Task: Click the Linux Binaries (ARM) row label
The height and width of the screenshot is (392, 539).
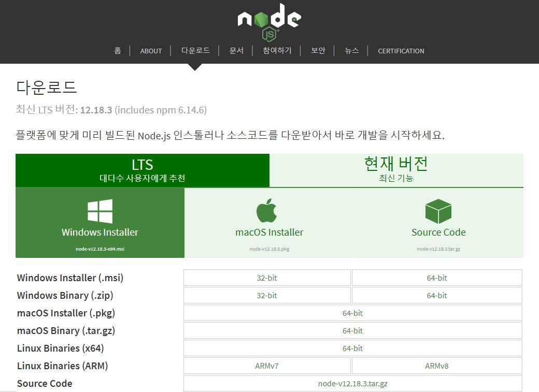Action: tap(63, 366)
